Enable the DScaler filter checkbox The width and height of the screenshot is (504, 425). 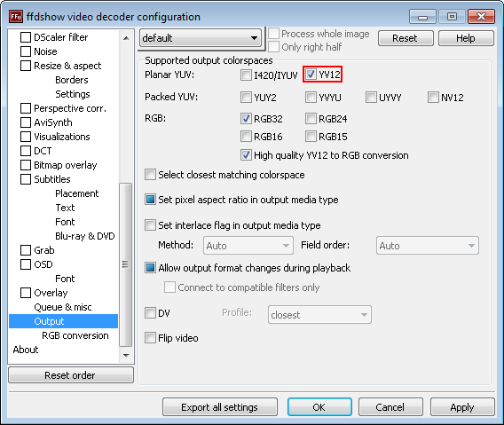point(26,37)
